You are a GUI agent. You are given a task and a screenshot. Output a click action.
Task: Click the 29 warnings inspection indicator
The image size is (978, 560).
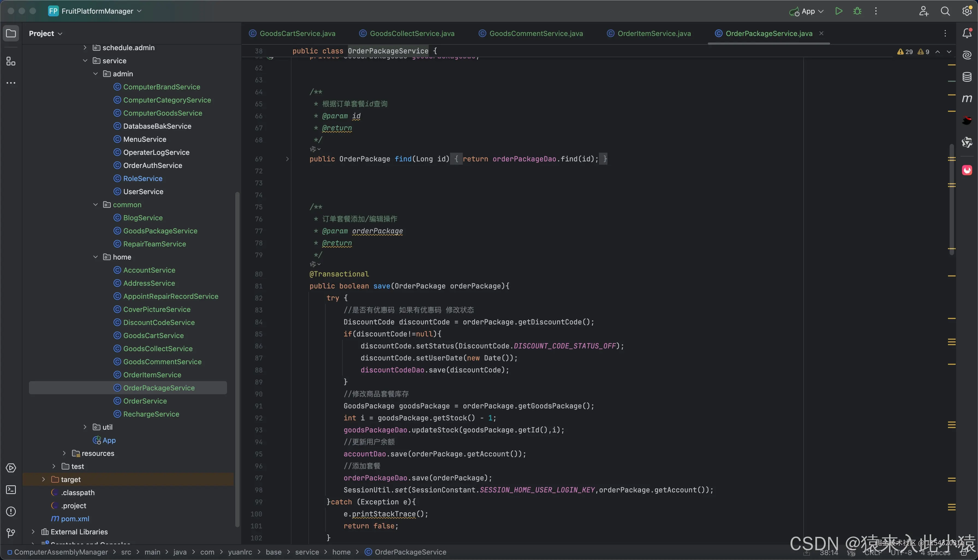click(905, 52)
